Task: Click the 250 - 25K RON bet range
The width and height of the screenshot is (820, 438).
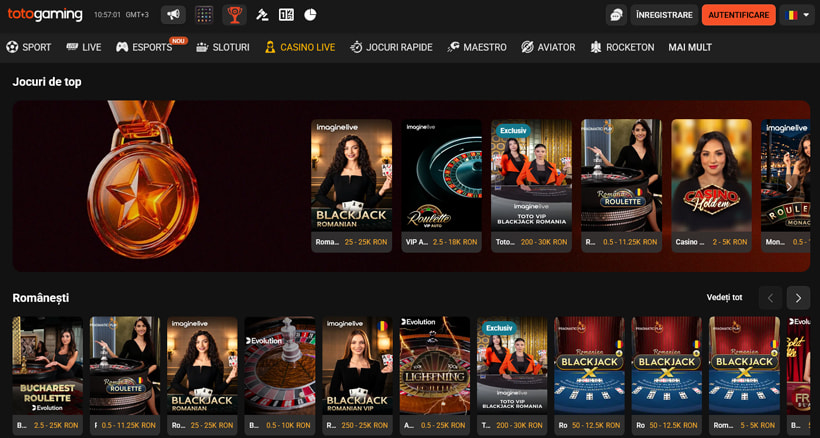Action: tap(364, 425)
